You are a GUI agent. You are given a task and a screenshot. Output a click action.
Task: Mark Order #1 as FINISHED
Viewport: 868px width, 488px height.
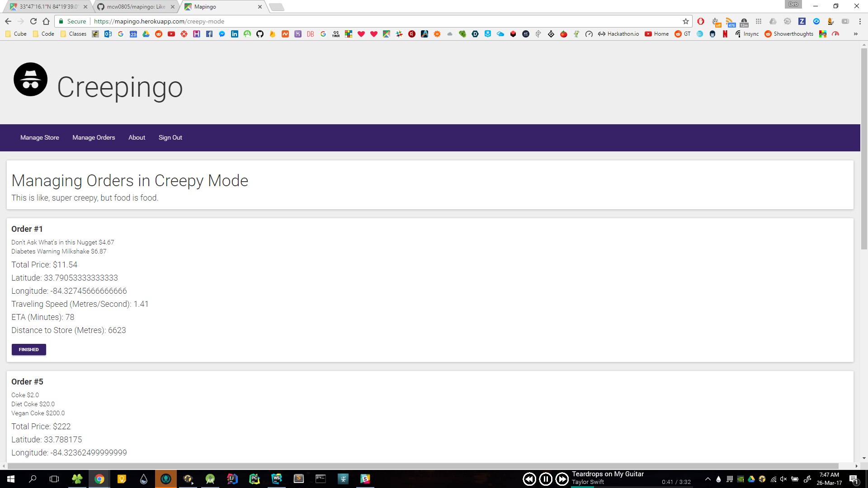point(28,349)
